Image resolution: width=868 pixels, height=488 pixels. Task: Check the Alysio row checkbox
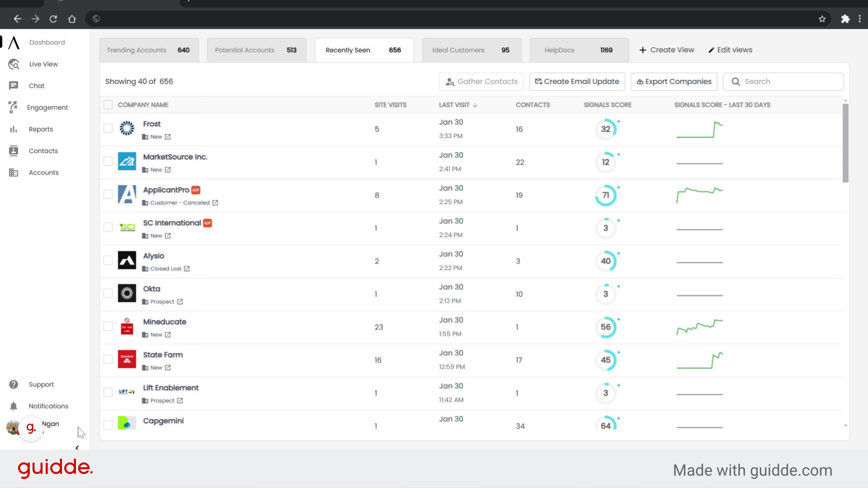click(x=108, y=260)
